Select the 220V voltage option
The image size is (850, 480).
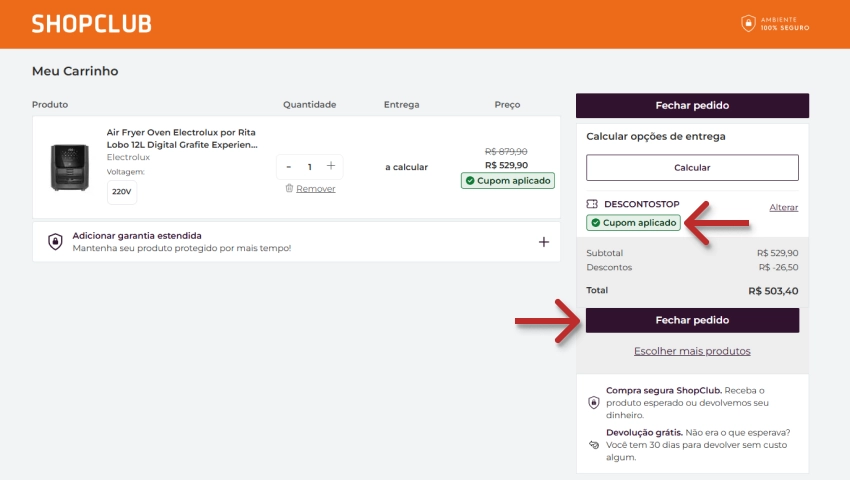click(122, 191)
